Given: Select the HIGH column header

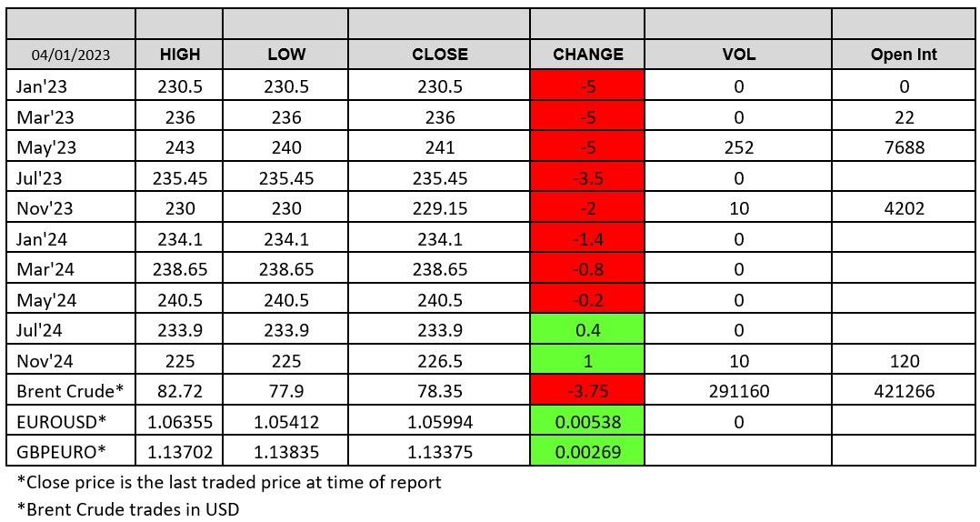Looking at the screenshot, I should [180, 55].
